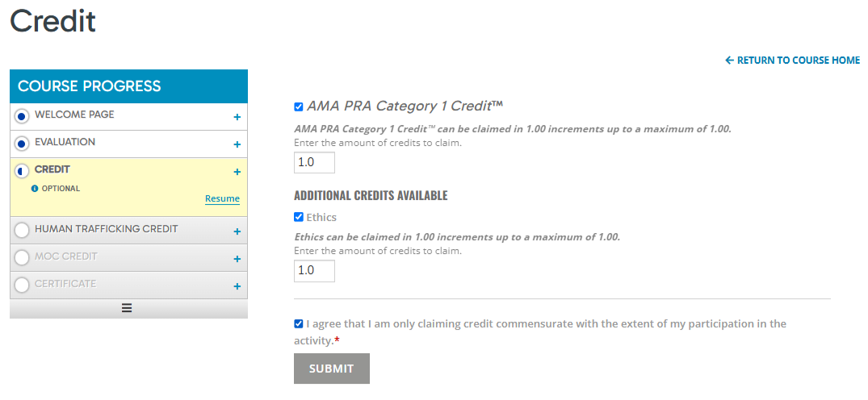Click the half-filled Credit progress icon
The image size is (868, 400).
click(x=22, y=172)
